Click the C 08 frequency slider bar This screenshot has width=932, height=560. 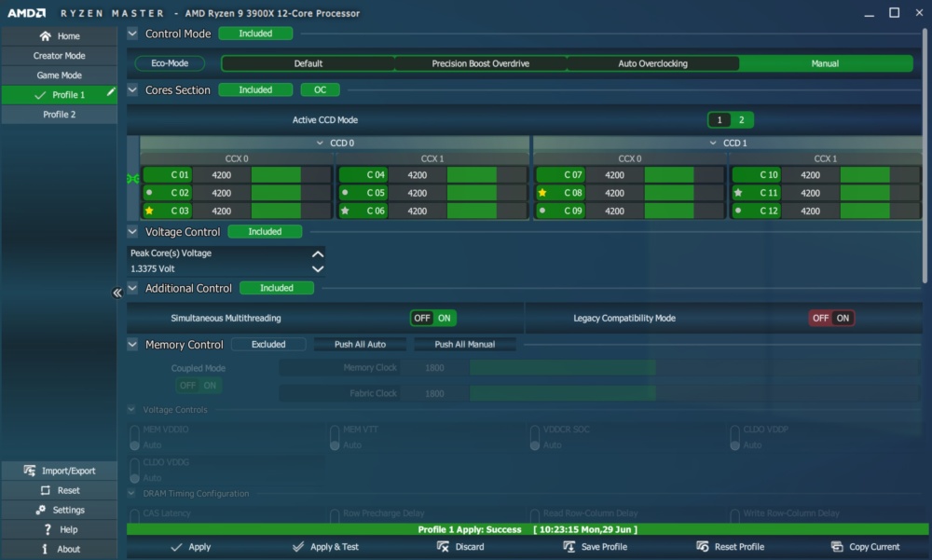[684, 193]
